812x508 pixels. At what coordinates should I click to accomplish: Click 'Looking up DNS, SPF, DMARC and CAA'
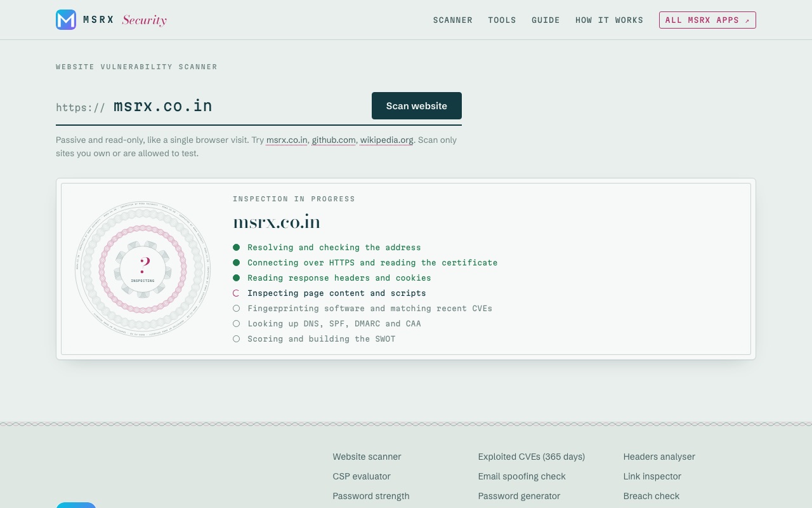pos(334,324)
